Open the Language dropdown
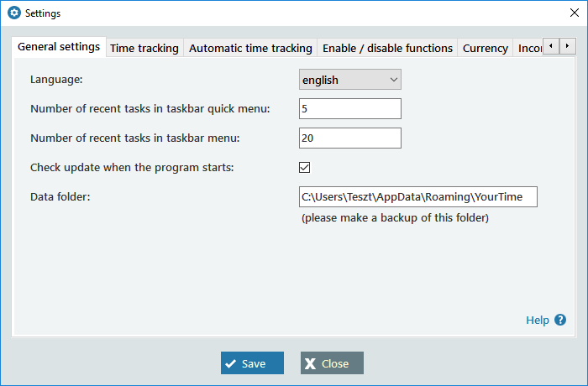 click(350, 80)
